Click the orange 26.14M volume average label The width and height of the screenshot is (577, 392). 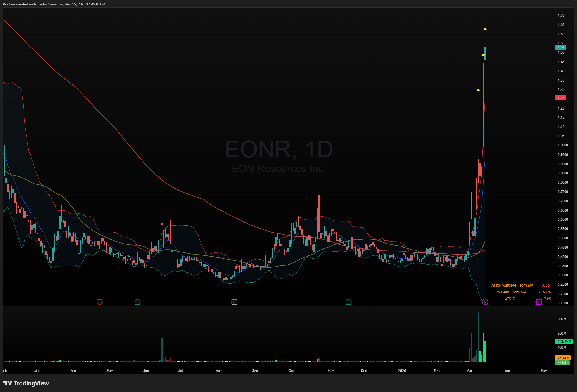[563, 358]
